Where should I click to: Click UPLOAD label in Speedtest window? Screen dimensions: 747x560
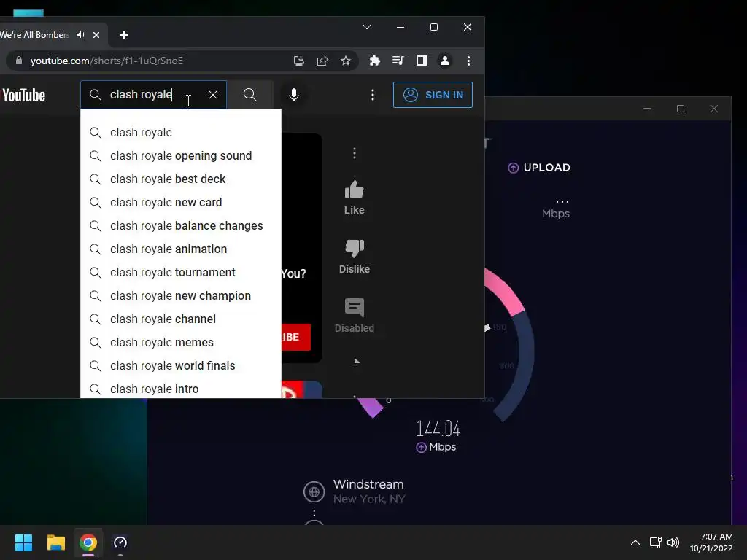547,168
